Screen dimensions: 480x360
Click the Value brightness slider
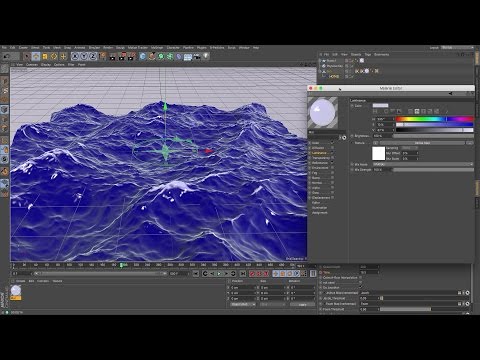(x=434, y=130)
